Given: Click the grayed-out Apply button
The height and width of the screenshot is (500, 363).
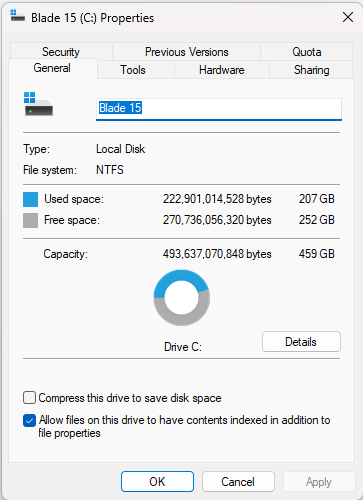Looking at the screenshot, I should click(319, 481).
